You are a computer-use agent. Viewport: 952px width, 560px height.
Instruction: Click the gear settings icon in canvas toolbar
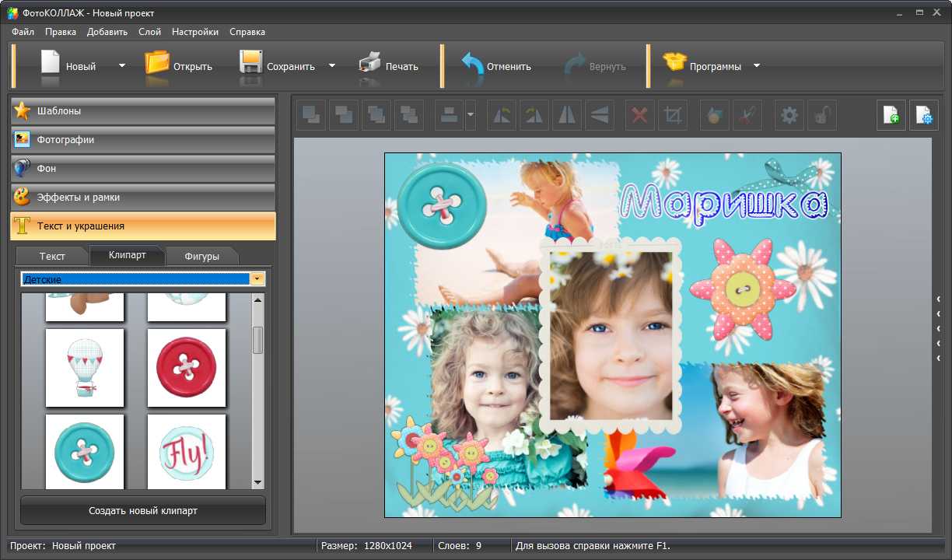coord(789,116)
